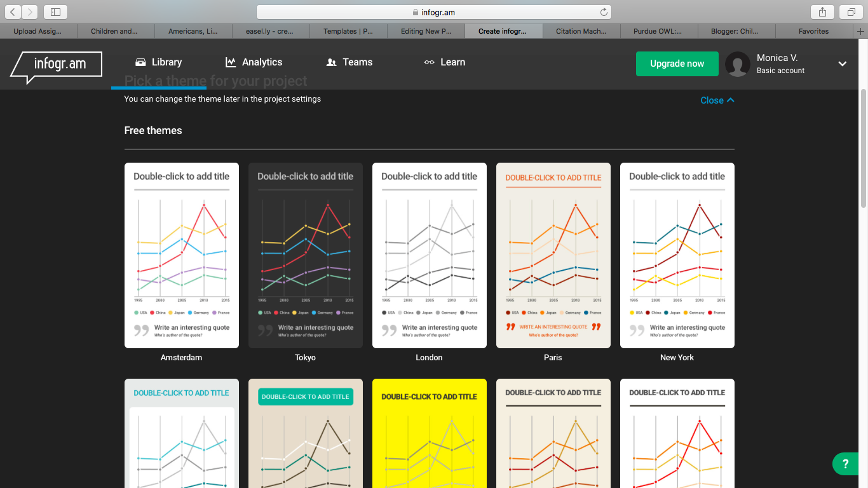Click the New York theme label
This screenshot has height=488, width=868.
(677, 358)
